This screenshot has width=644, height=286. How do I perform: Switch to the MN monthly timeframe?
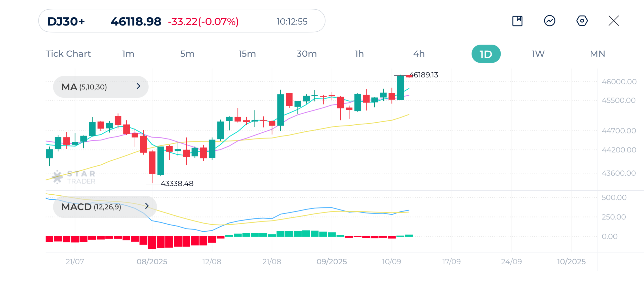[x=597, y=54]
